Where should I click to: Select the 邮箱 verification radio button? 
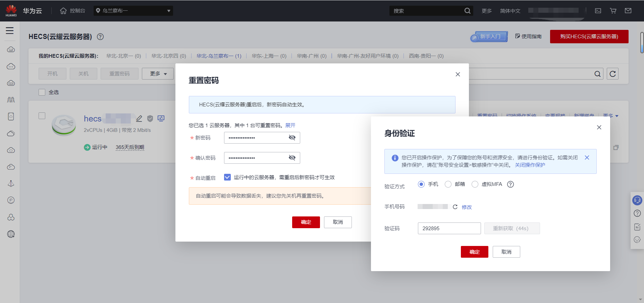coord(448,184)
